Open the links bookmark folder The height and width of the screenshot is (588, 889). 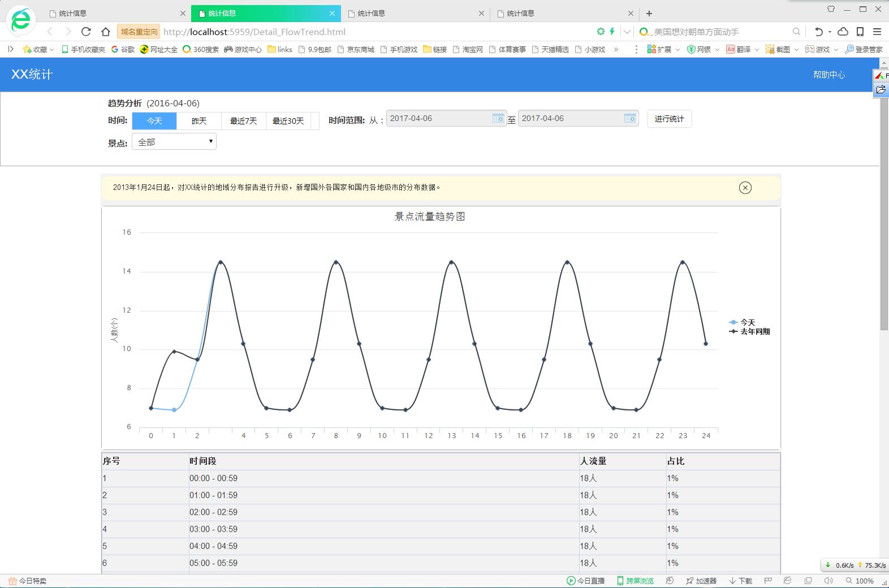[x=280, y=49]
